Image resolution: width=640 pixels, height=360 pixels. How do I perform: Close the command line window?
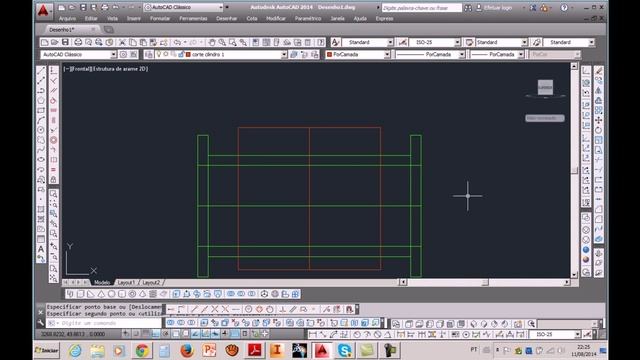point(40,312)
